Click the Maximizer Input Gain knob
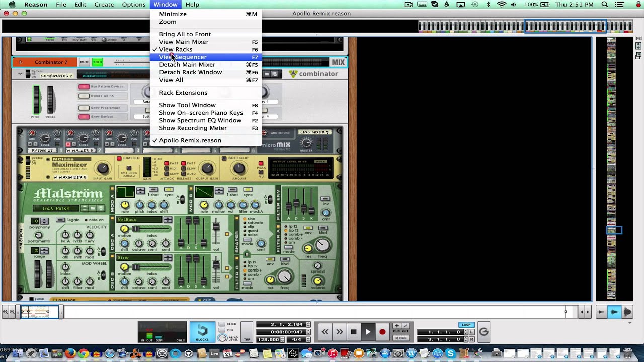The height and width of the screenshot is (362, 644). click(x=102, y=168)
